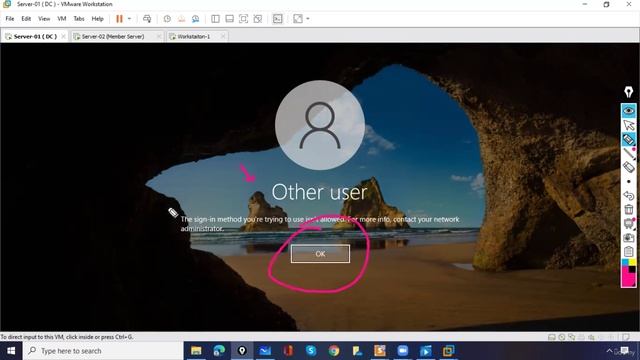Select the pencil line tool in annotation toolbar

pos(629,153)
